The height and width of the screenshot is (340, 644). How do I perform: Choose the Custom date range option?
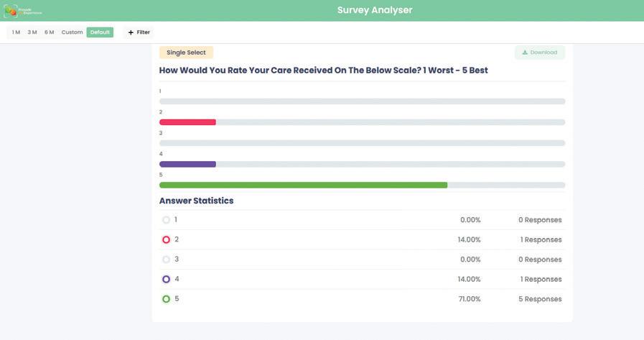pyautogui.click(x=72, y=32)
